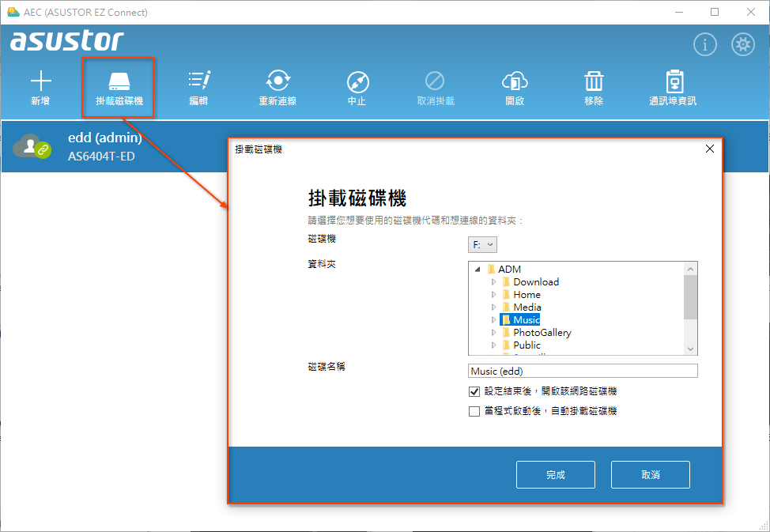Select the Media folder

tap(522, 307)
